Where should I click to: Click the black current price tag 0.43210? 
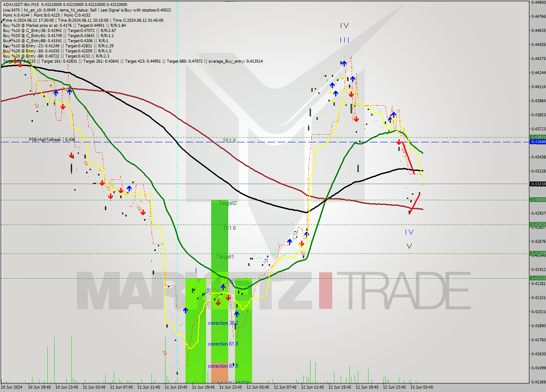[x=537, y=184]
